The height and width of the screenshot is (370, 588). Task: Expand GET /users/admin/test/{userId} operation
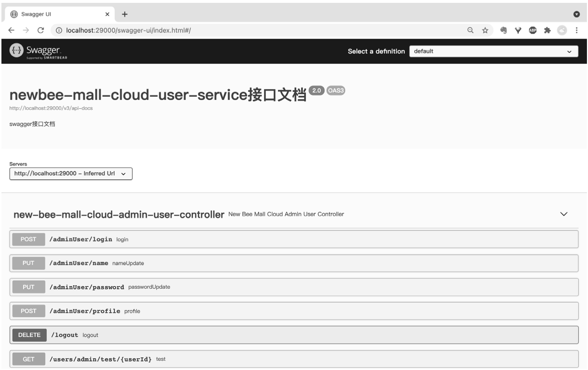(294, 359)
